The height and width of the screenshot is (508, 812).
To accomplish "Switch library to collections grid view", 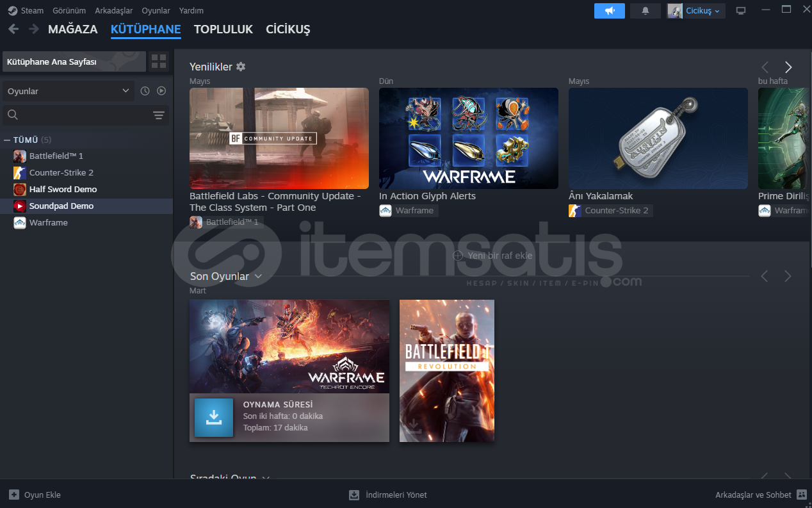I will [159, 61].
